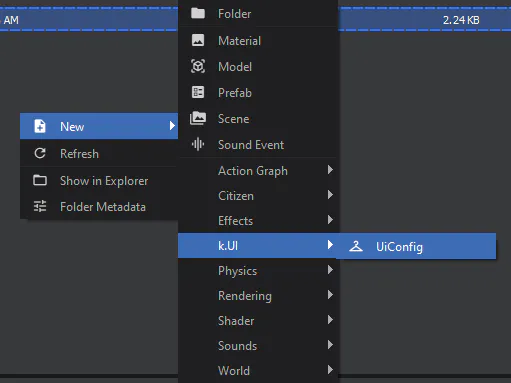
Task: Create a new Model asset
Action: click(258, 66)
